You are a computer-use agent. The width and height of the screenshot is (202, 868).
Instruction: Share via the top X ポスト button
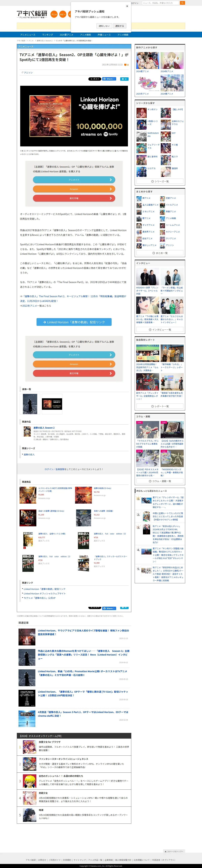[95, 79]
